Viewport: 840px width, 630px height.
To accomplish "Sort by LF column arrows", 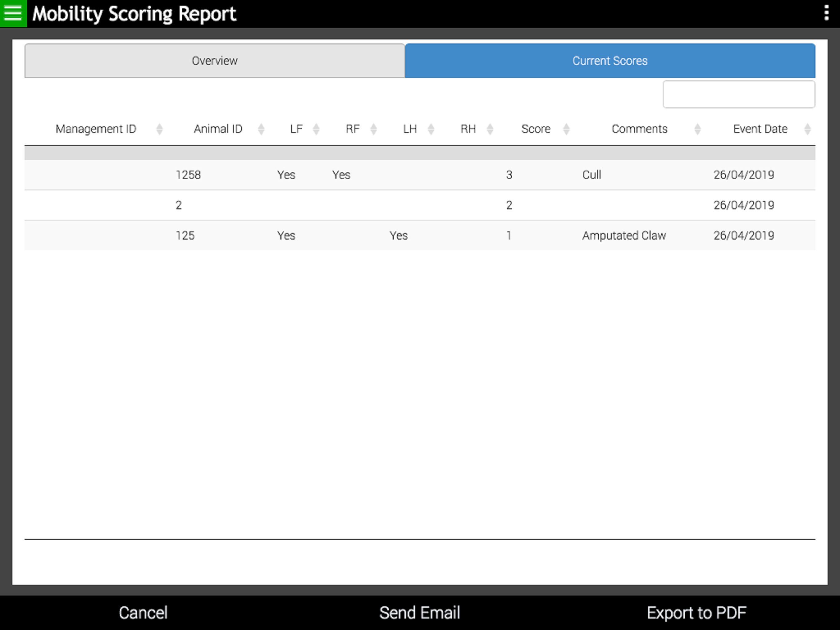I will [316, 129].
